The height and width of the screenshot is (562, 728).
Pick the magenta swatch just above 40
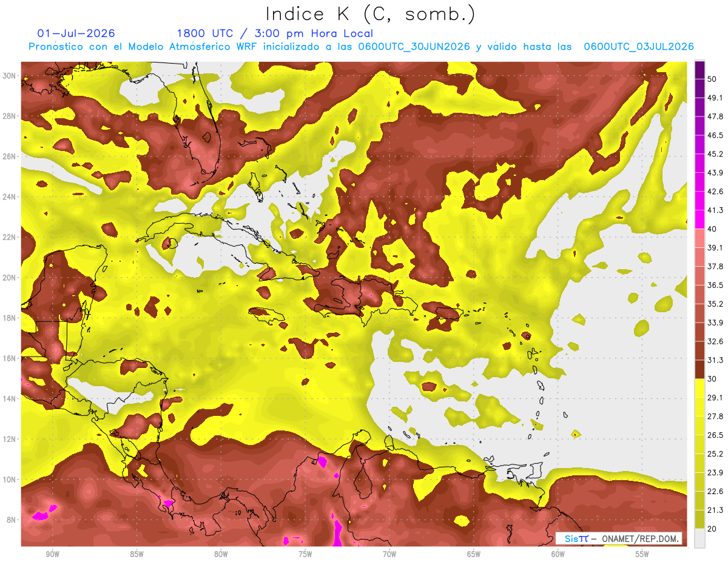tap(700, 220)
